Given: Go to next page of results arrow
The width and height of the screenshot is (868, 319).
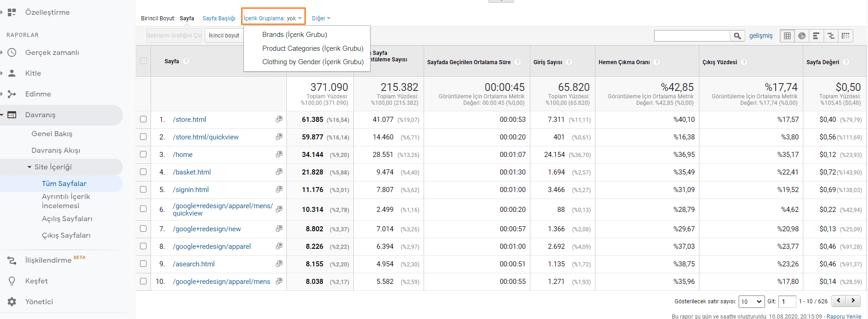Looking at the screenshot, I should point(853,301).
